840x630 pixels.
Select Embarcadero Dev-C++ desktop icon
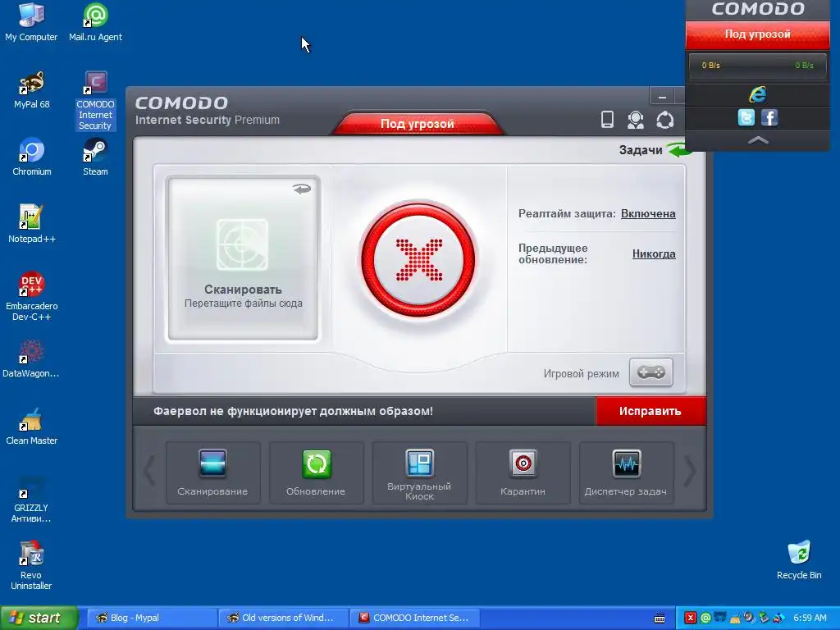32,296
